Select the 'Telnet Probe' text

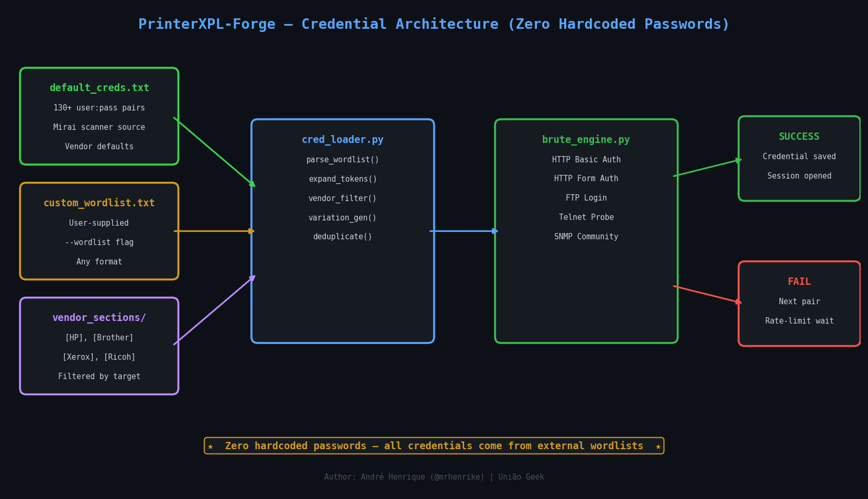(x=586, y=217)
